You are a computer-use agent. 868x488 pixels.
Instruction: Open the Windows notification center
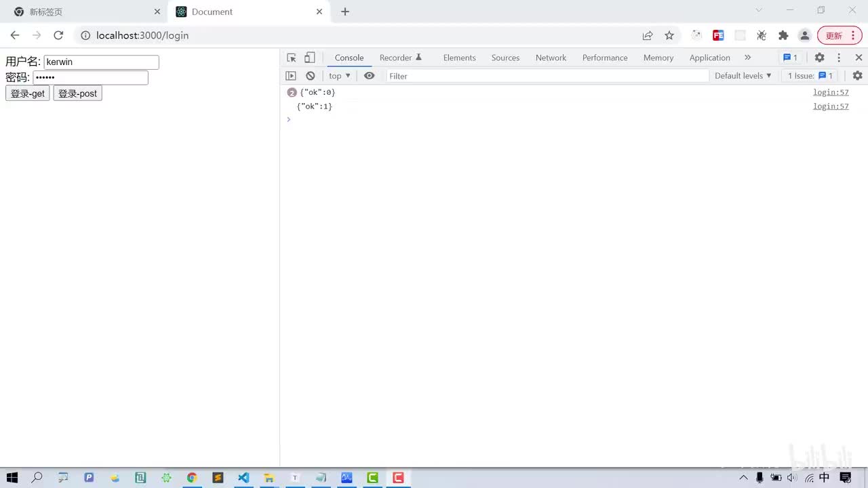846,478
